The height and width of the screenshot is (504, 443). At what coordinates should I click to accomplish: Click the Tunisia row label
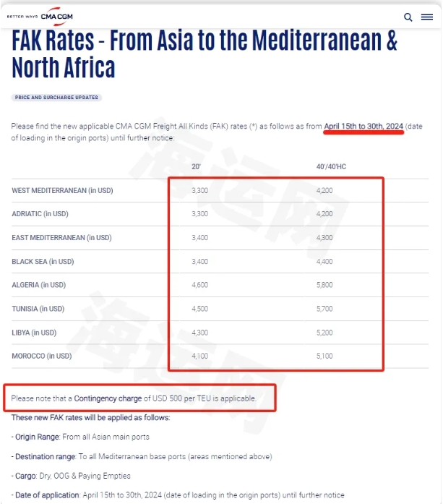click(x=38, y=309)
